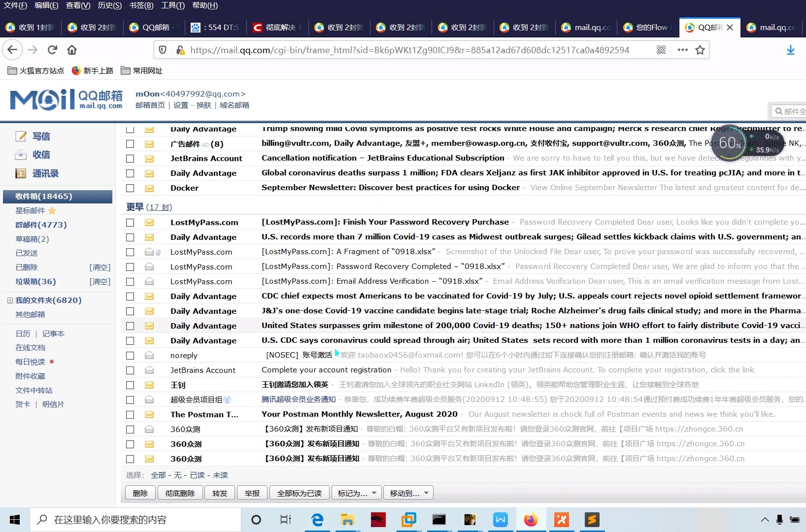Open the 移动到... dropdown
Image resolution: width=806 pixels, height=532 pixels.
point(408,493)
